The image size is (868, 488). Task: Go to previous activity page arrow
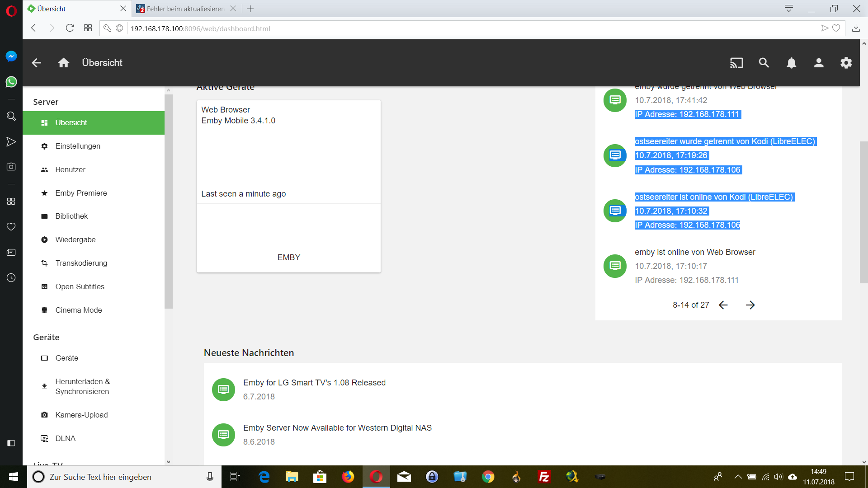point(723,305)
